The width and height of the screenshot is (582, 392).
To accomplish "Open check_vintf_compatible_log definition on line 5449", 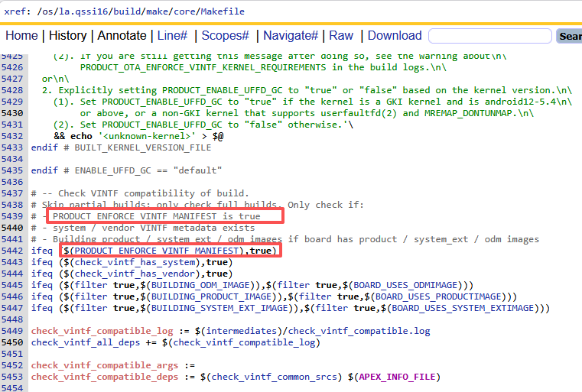I will [102, 331].
